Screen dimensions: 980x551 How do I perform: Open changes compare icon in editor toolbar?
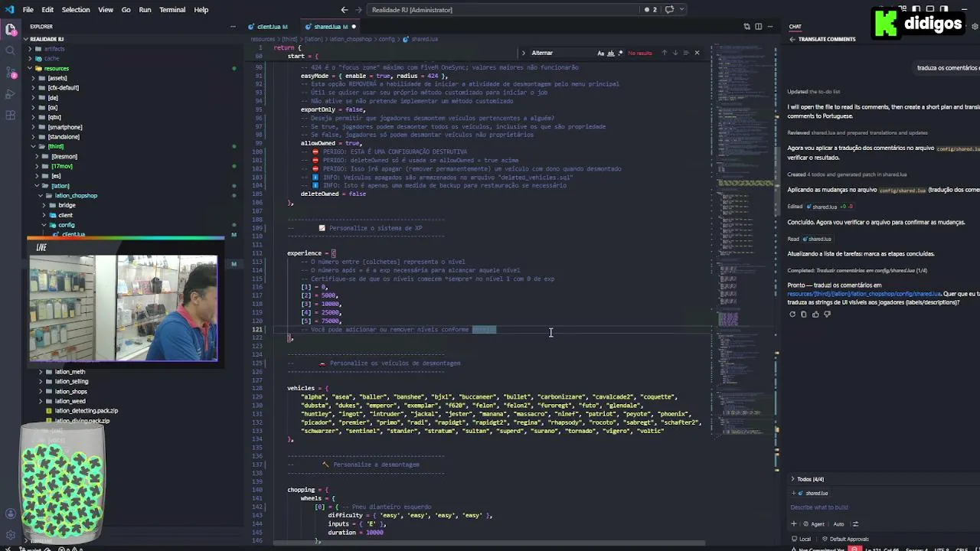[746, 27]
